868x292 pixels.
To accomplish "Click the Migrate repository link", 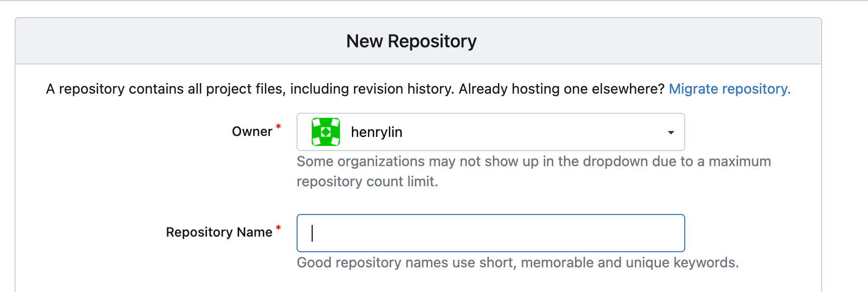I will pyautogui.click(x=729, y=89).
